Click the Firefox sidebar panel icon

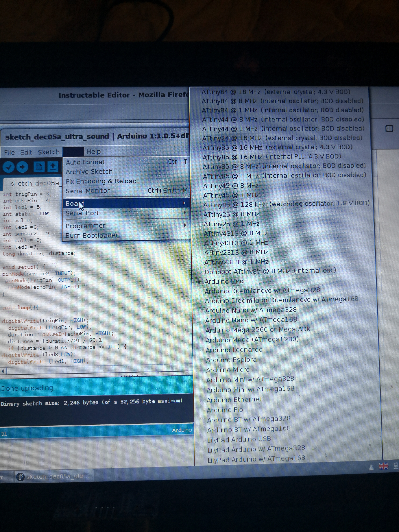(389, 129)
